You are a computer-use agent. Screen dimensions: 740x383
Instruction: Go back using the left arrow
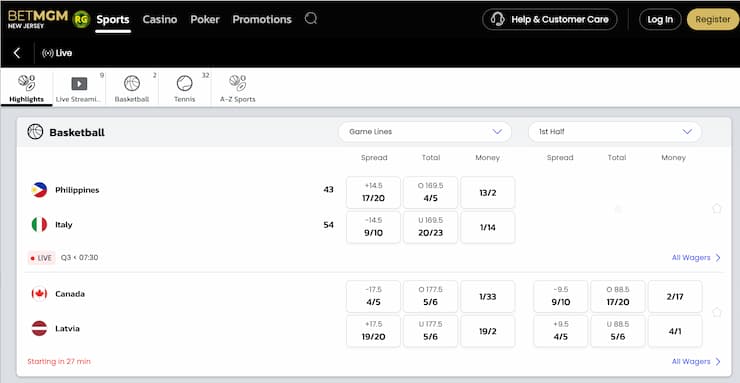pos(17,53)
